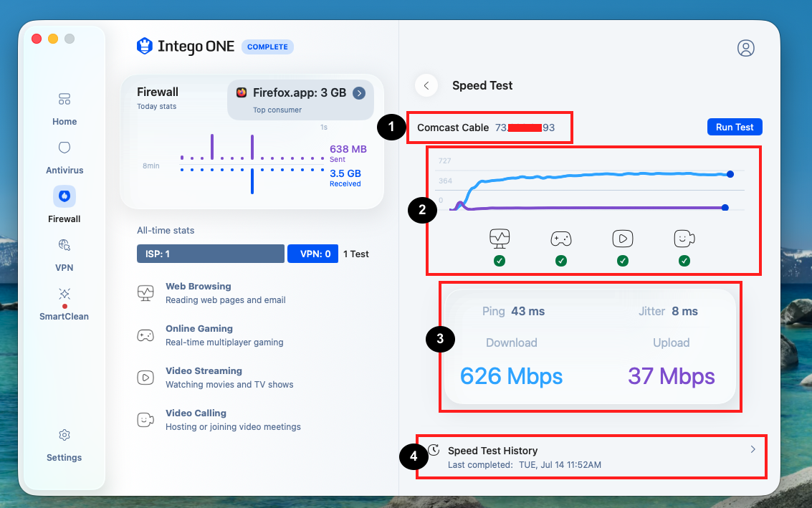Click the upload endpoint on the purple speed line
Viewport: 812px width, 508px height.
(725, 208)
